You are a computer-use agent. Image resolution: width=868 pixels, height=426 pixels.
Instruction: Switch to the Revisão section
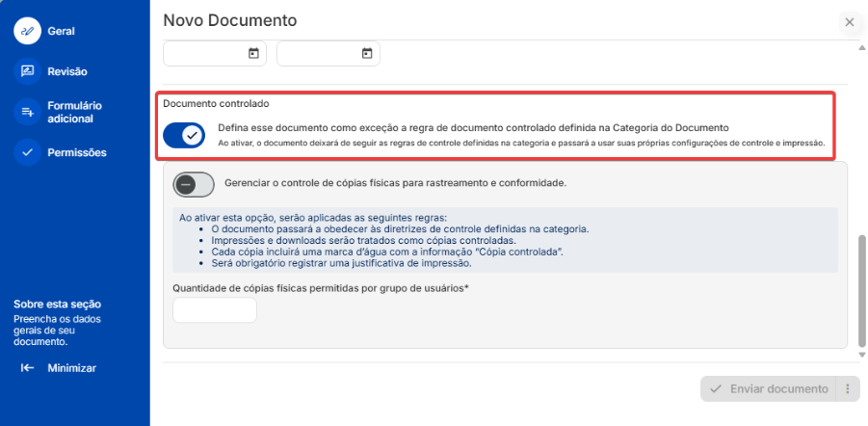point(67,71)
